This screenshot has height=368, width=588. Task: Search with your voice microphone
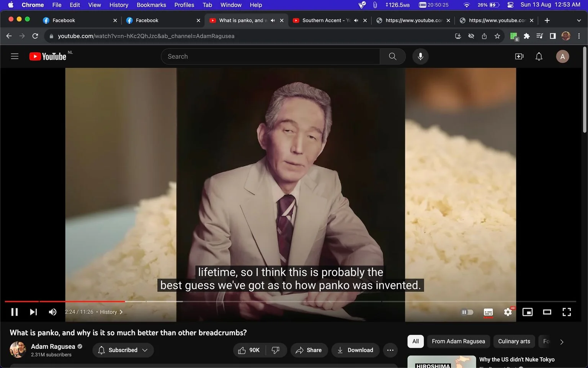point(420,56)
